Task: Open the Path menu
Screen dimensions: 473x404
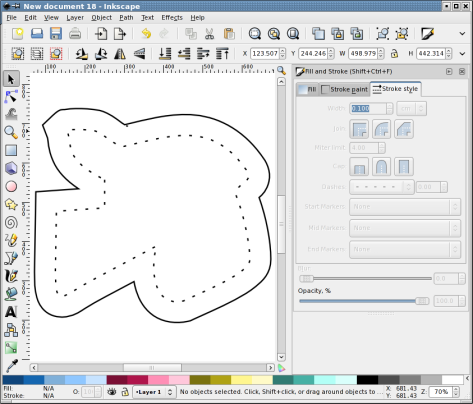Action: pos(126,18)
